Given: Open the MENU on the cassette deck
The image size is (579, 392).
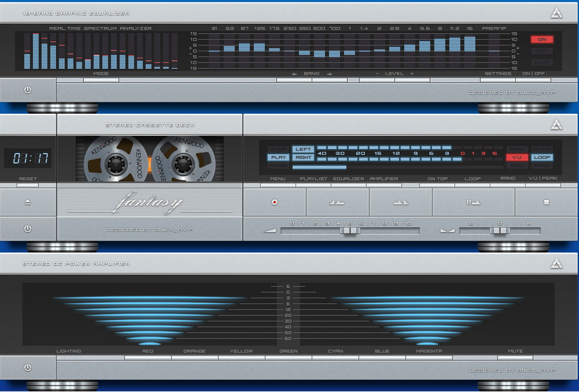Looking at the screenshot, I should point(277,179).
